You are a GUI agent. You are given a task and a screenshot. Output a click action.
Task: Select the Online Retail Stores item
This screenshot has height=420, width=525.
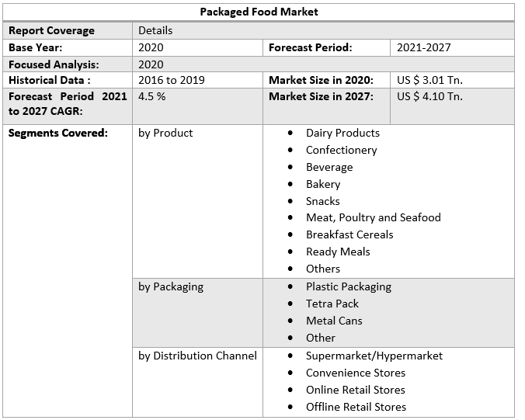tap(355, 390)
